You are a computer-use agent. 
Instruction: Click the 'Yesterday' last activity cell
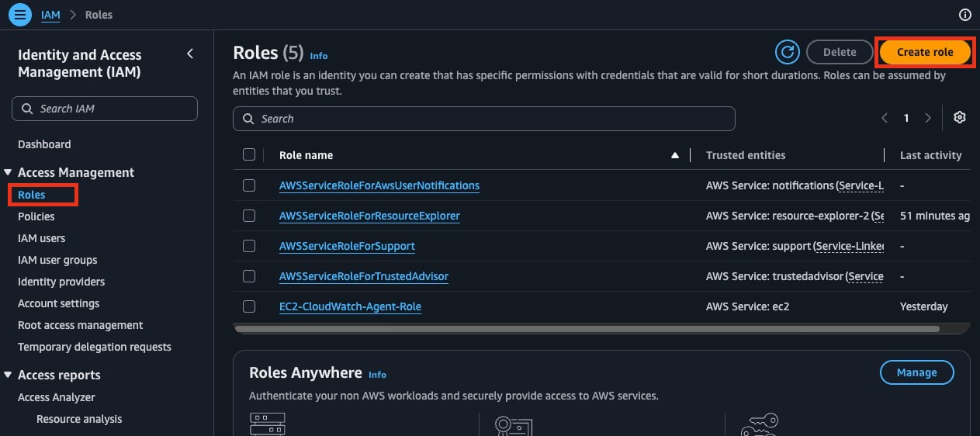point(924,306)
